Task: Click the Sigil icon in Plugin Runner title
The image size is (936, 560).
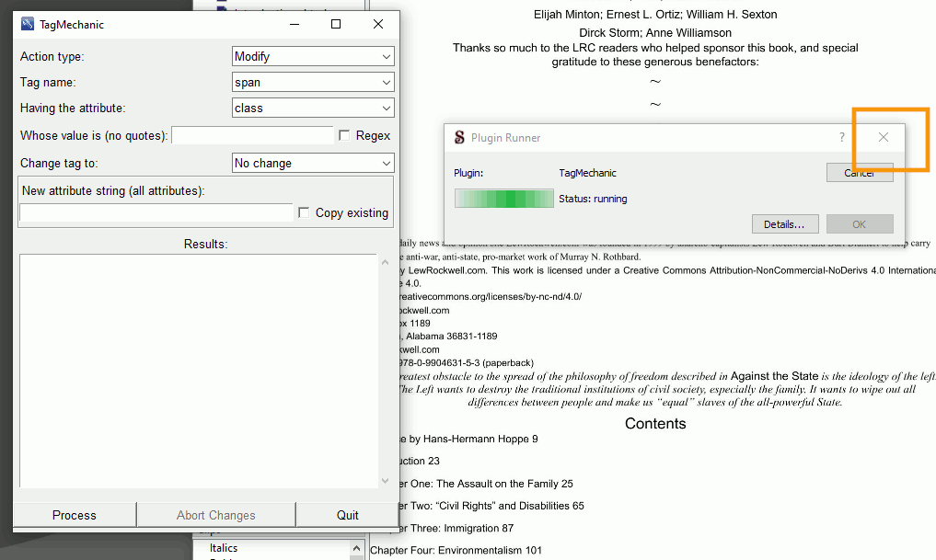Action: click(x=459, y=137)
